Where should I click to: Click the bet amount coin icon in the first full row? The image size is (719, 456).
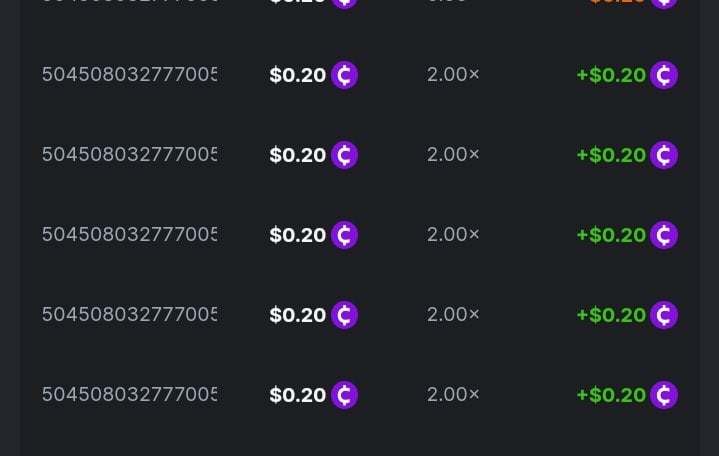(x=344, y=75)
